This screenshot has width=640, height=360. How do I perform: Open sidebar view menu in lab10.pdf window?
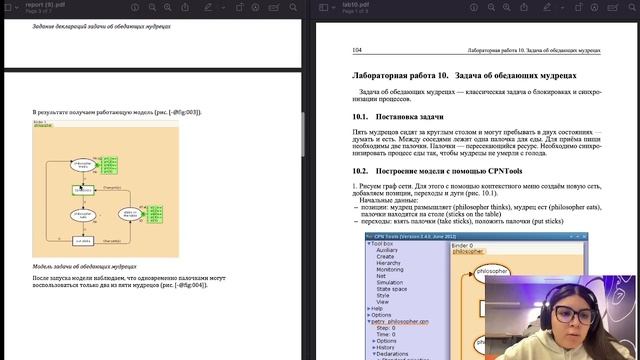[324, 7]
